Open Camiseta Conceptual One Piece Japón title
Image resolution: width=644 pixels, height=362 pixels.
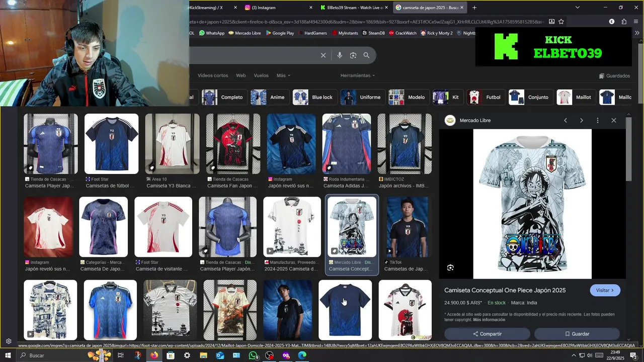pos(505,290)
